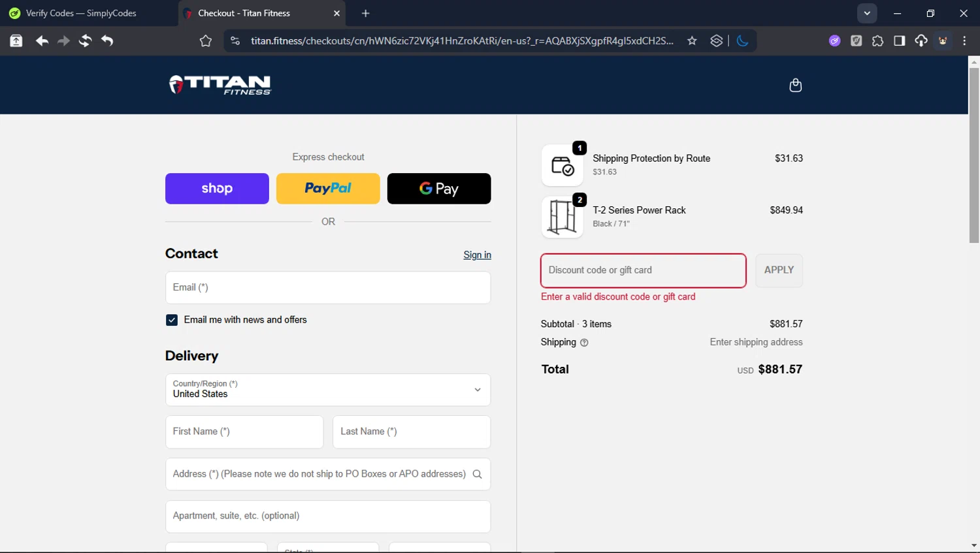Click the cloud download icon
Viewport: 980px width, 553px height.
(921, 41)
